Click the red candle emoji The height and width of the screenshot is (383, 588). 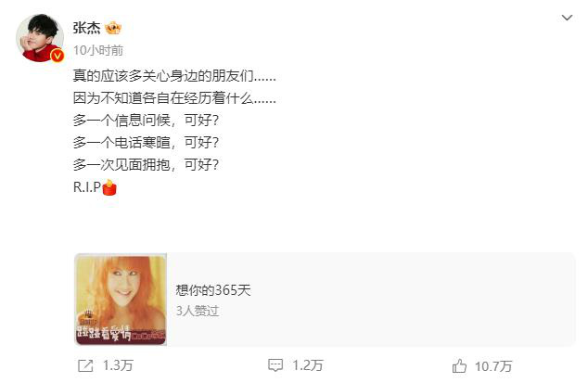coord(109,187)
